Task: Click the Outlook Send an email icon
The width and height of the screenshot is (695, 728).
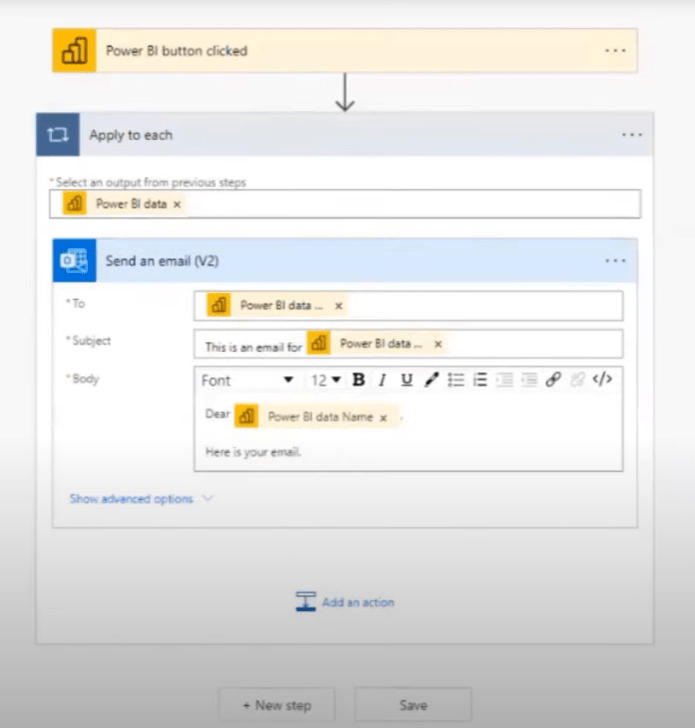Action: point(74,260)
